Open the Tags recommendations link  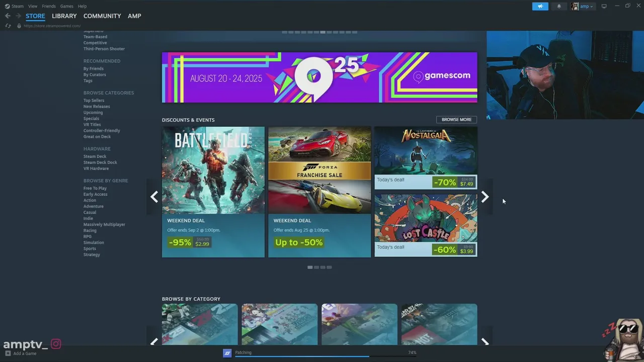tap(88, 81)
